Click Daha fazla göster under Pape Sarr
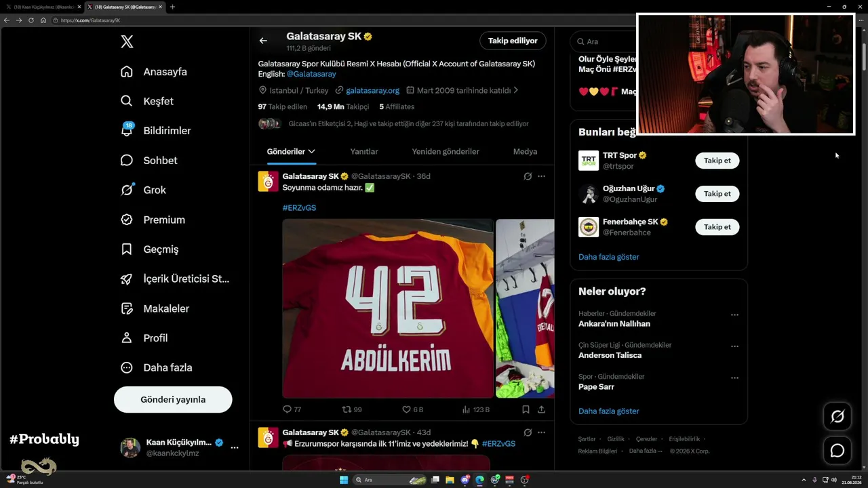The width and height of the screenshot is (868, 488). 609,411
